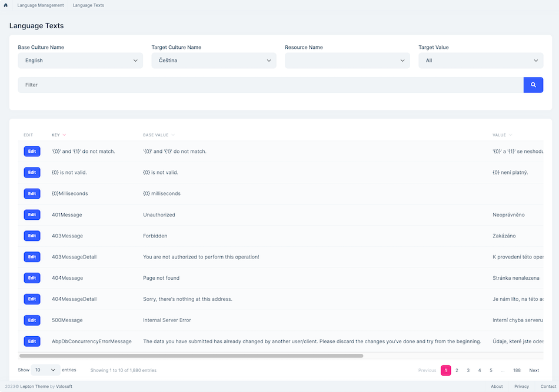Open the Target Value dropdown set to All

coord(481,60)
